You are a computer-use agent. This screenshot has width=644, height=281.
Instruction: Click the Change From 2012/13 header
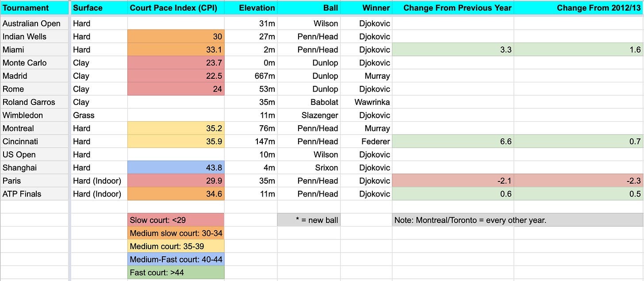[579, 8]
